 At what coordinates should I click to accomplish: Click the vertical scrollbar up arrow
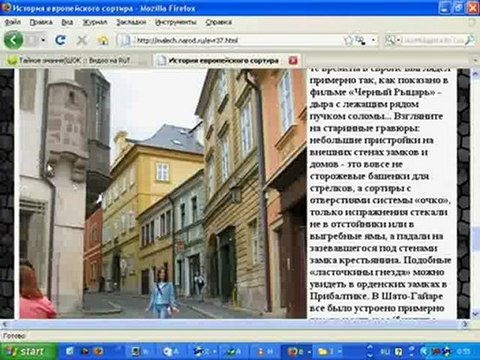[475, 73]
